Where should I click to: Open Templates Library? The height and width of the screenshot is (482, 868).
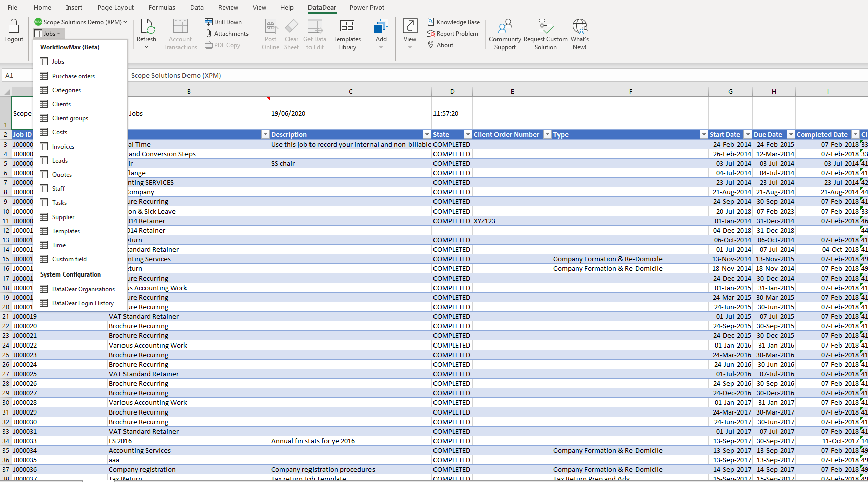(347, 34)
